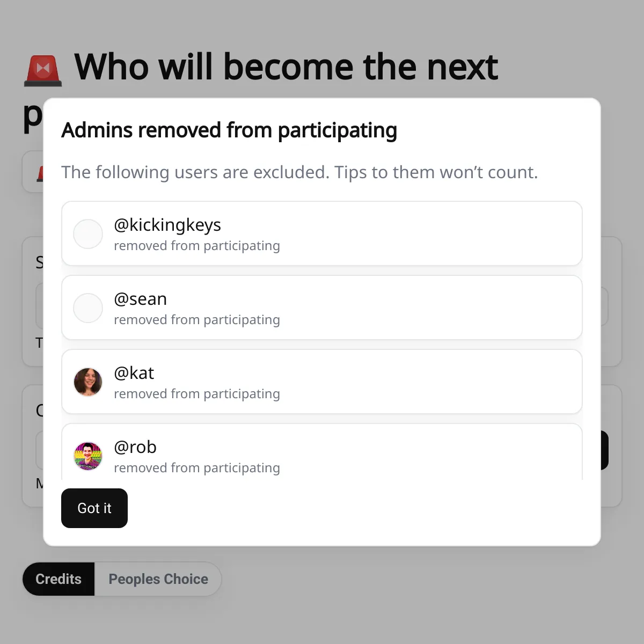Image resolution: width=644 pixels, height=644 pixels.
Task: Click removed from participating under @kickingkeys
Action: click(x=196, y=245)
